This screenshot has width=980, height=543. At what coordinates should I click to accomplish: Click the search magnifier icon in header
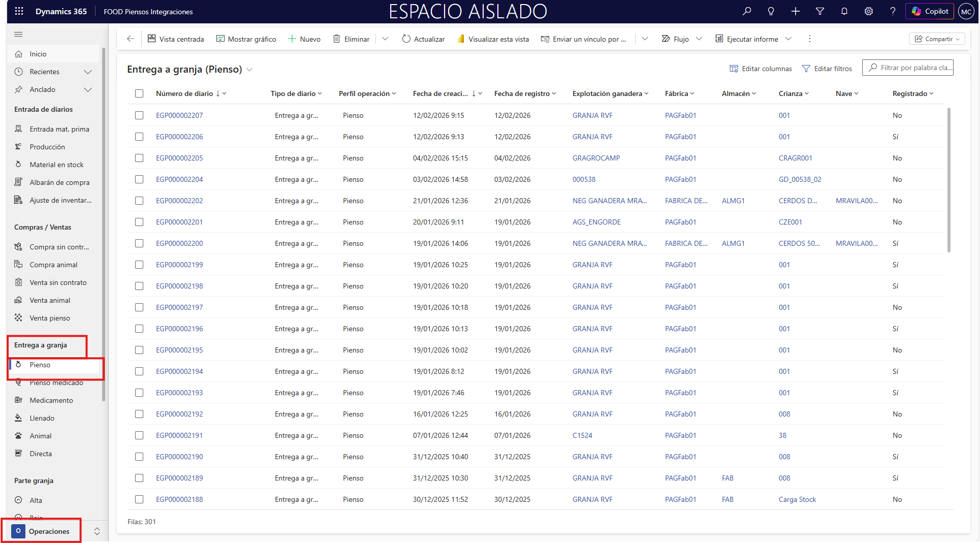pos(746,11)
